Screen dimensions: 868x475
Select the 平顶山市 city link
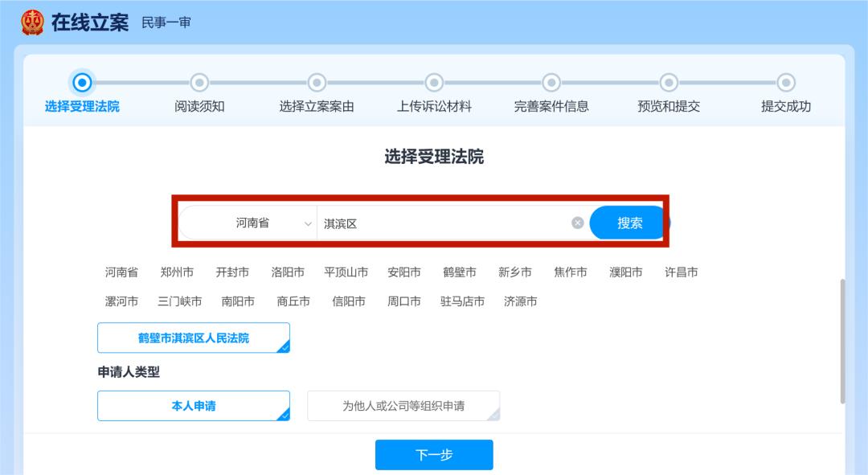tap(346, 272)
